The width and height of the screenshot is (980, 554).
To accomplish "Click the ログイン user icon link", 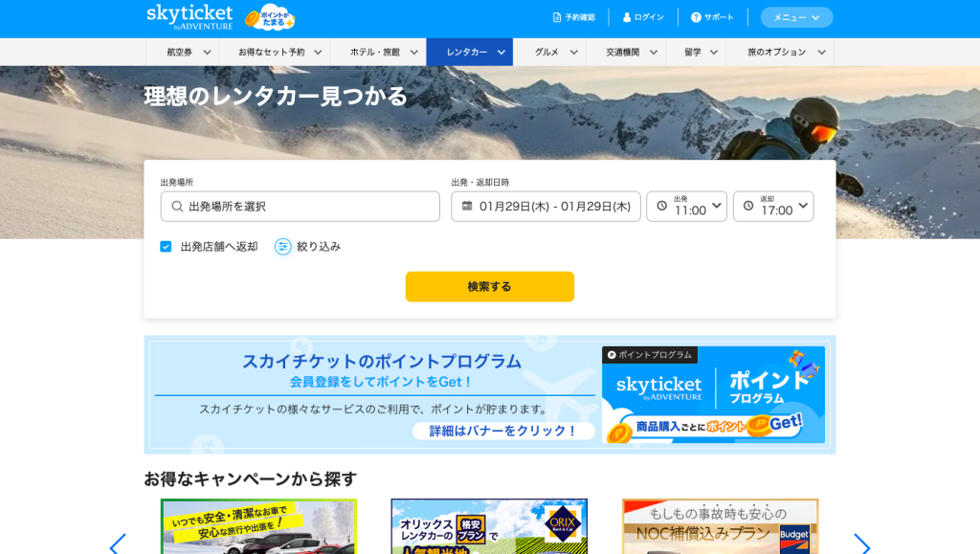I will (643, 17).
